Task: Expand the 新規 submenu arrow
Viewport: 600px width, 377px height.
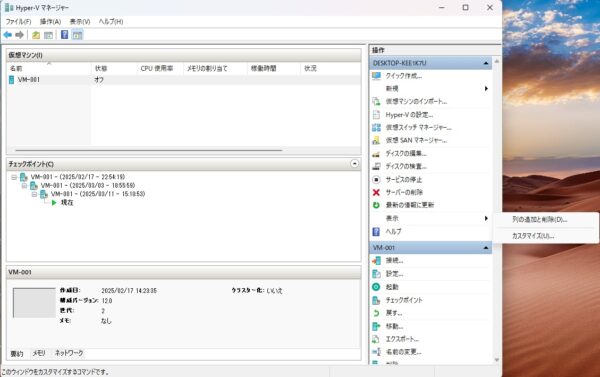Action: click(486, 89)
